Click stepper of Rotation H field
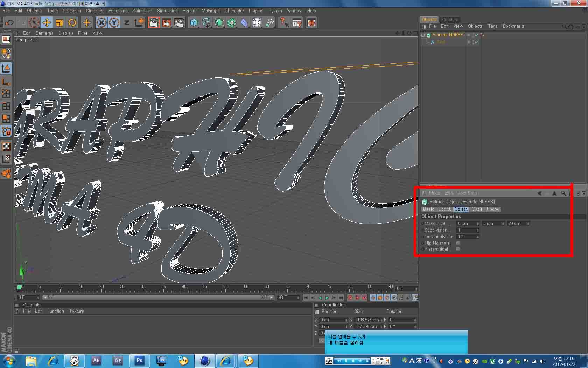Viewport: 588px width, 368px height. pos(415,320)
